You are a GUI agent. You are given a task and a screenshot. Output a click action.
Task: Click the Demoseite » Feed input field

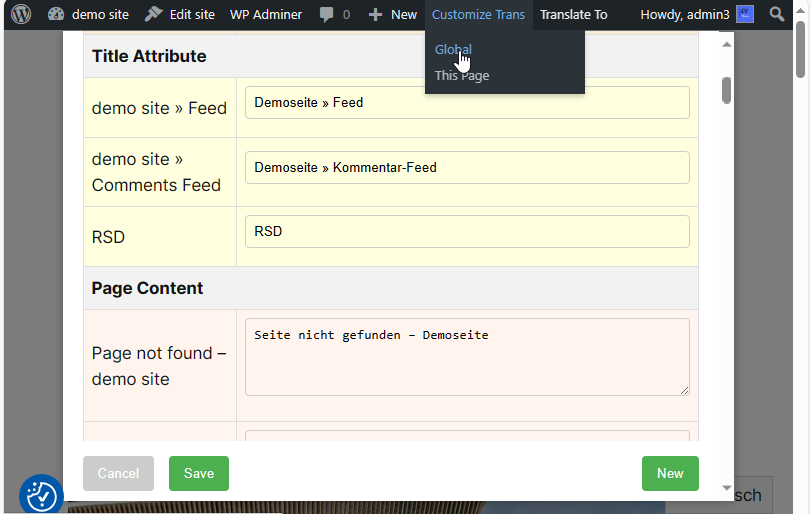coord(467,103)
